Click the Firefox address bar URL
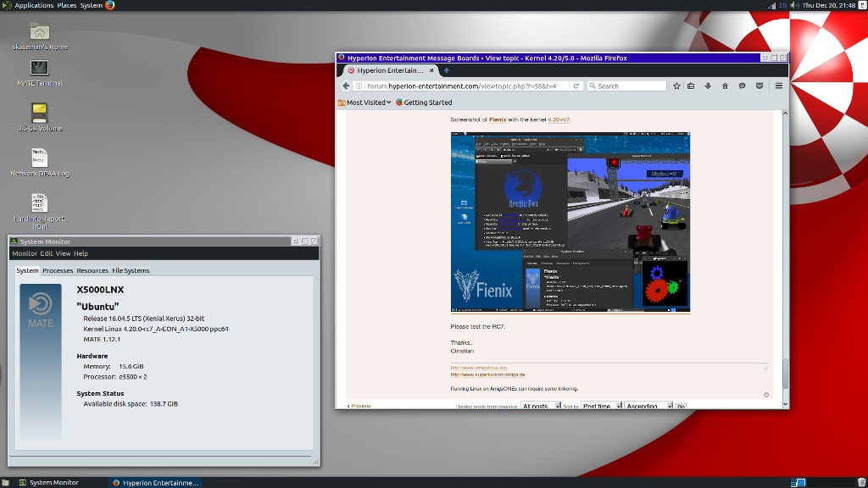Viewport: 868px width, 488px height. pos(462,86)
